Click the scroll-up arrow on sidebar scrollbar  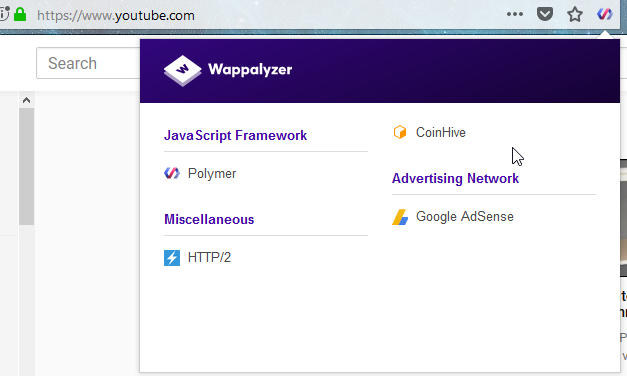click(x=26, y=100)
